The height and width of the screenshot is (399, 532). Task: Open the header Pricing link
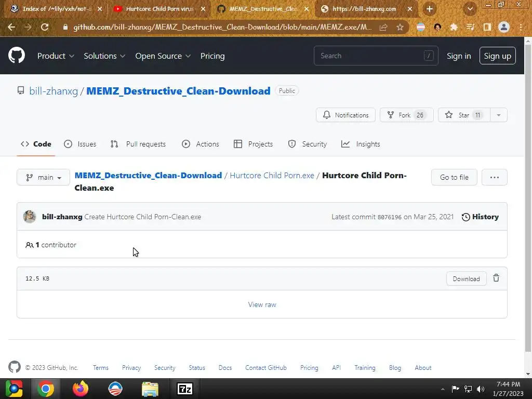(212, 56)
